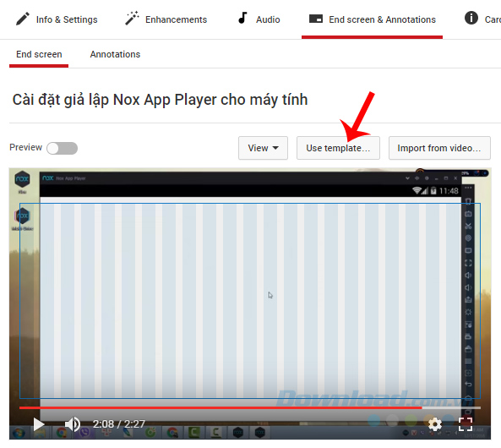
Task: Click Chrome icon on video taskbar
Action: (x=62, y=433)
